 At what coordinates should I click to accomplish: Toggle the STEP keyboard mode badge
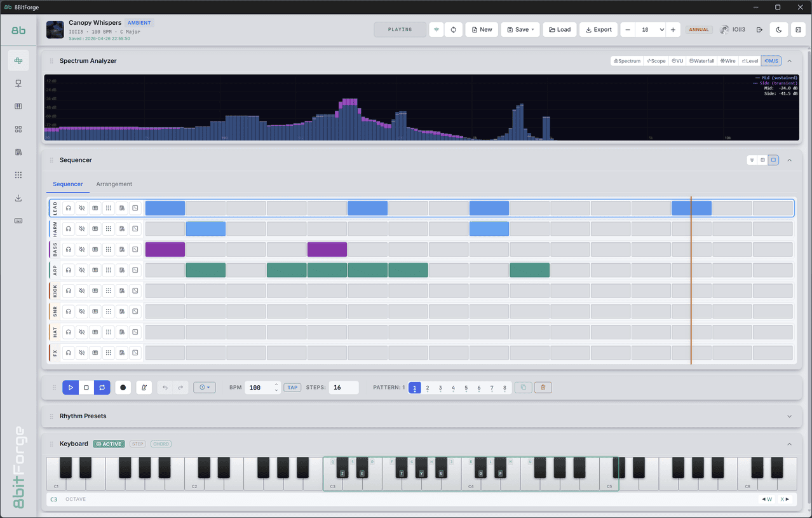138,444
